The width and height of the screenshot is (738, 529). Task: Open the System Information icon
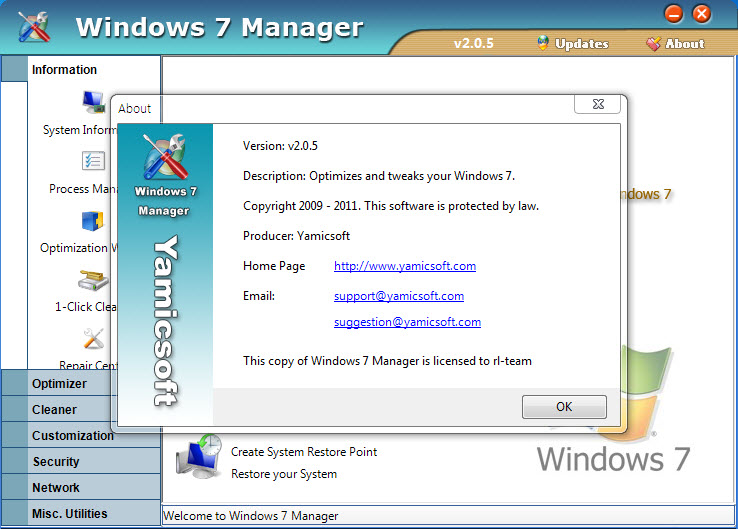(94, 102)
